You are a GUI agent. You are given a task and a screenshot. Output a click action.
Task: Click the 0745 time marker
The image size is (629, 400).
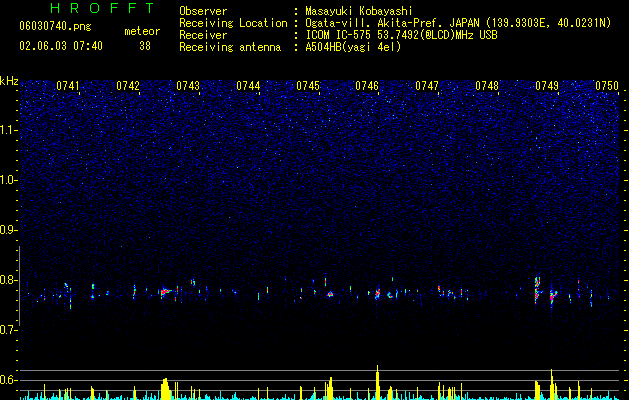pos(308,86)
